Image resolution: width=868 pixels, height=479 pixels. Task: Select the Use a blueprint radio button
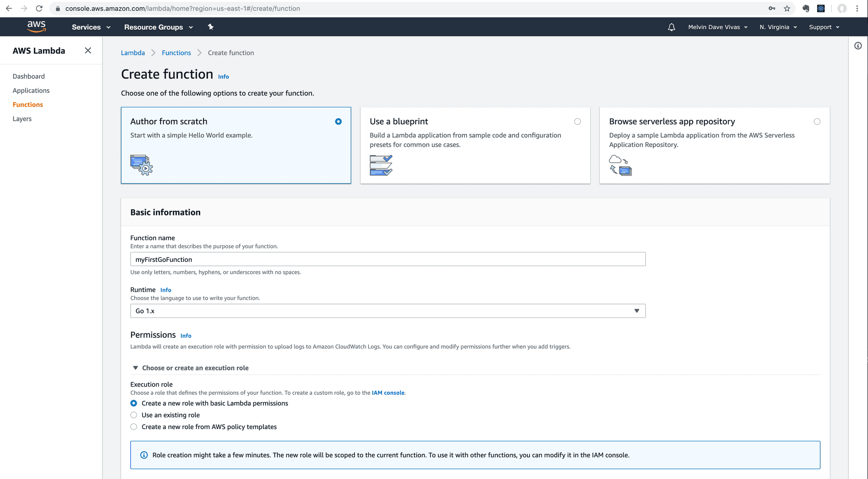click(x=577, y=122)
